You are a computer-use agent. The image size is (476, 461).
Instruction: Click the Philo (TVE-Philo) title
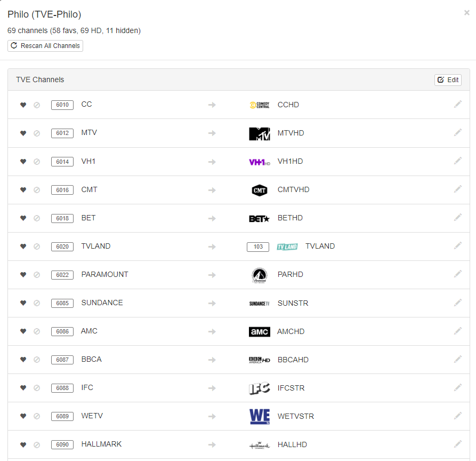tap(44, 14)
